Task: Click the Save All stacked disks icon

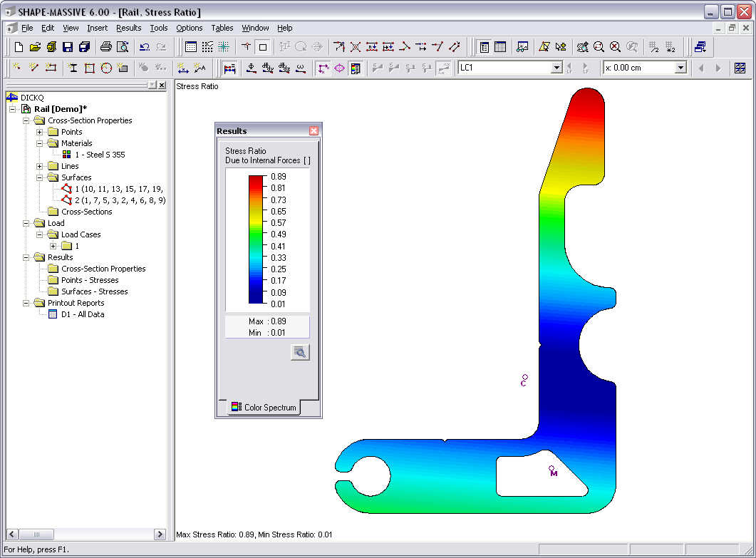Action: [84, 47]
